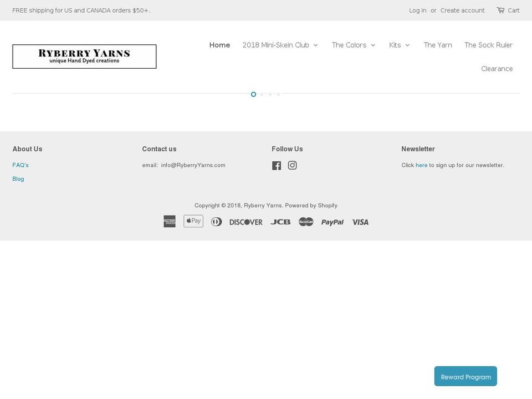Click the JCB payment logo
Image resolution: width=532 pixels, height=399 pixels.
(x=280, y=222)
